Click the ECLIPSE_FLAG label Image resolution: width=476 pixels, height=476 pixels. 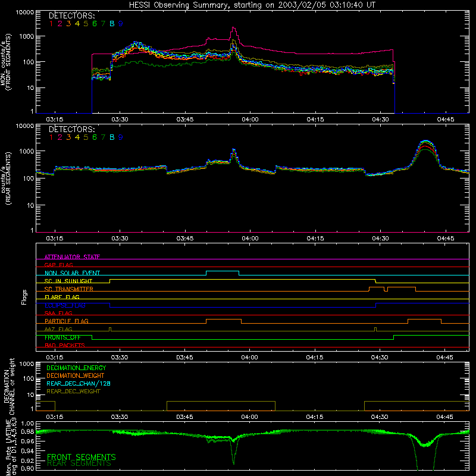pyautogui.click(x=65, y=305)
